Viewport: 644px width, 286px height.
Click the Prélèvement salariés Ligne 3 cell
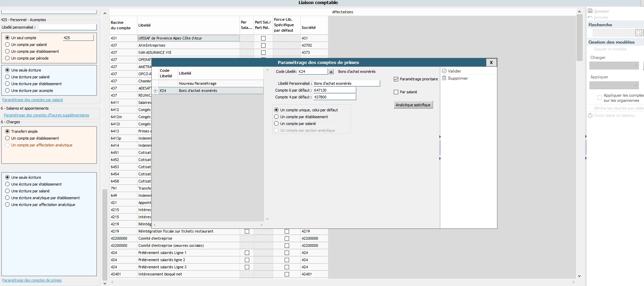[189, 267]
